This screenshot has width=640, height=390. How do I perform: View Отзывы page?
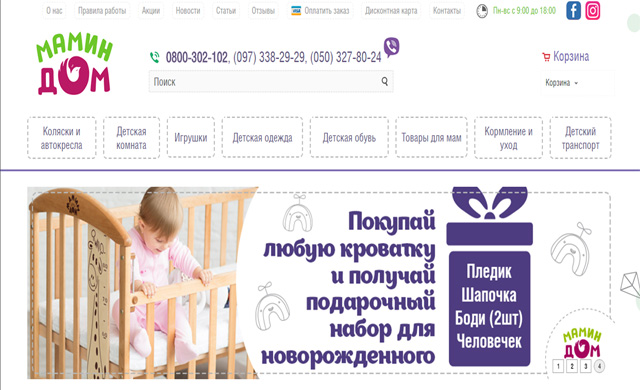pyautogui.click(x=263, y=11)
